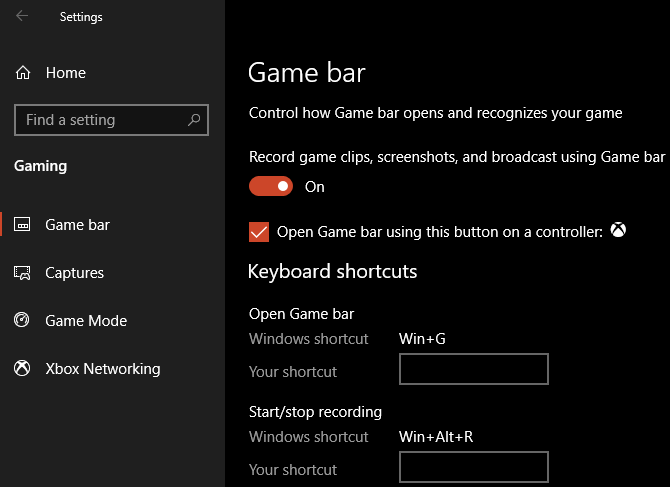Image resolution: width=670 pixels, height=487 pixels.
Task: Click the Game Mode gauge icon
Action: [21, 320]
